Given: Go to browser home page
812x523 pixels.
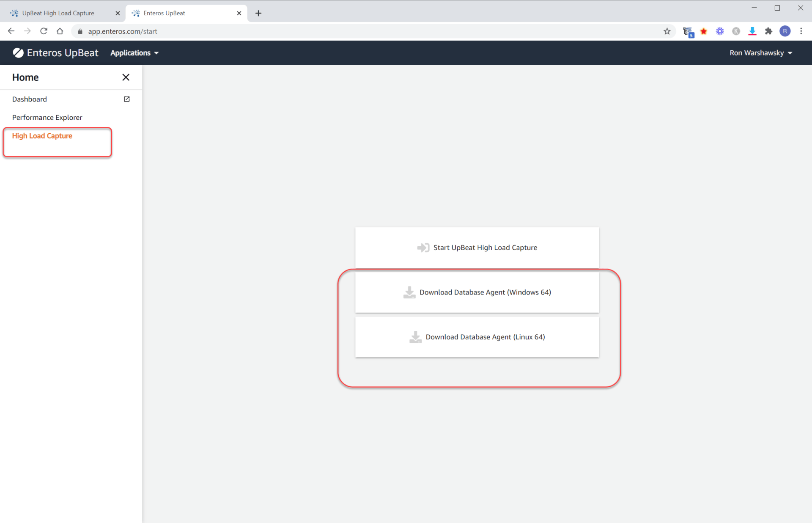Looking at the screenshot, I should click(60, 31).
